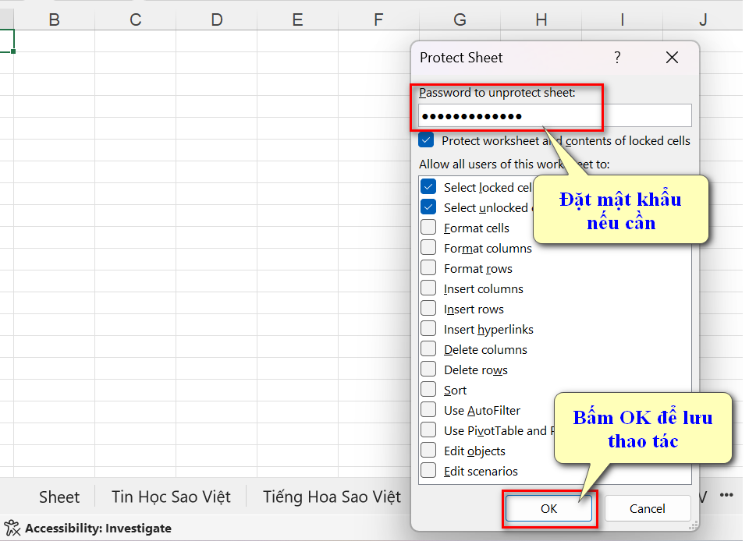756x541 pixels.
Task: Enable Use AutoFilter checkbox
Action: pyautogui.click(x=428, y=410)
